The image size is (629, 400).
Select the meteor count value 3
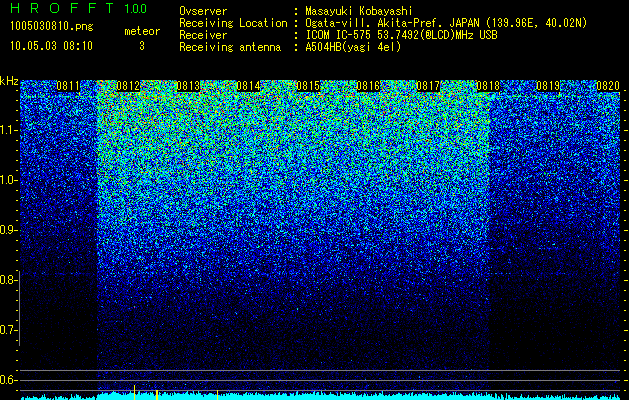click(x=142, y=46)
